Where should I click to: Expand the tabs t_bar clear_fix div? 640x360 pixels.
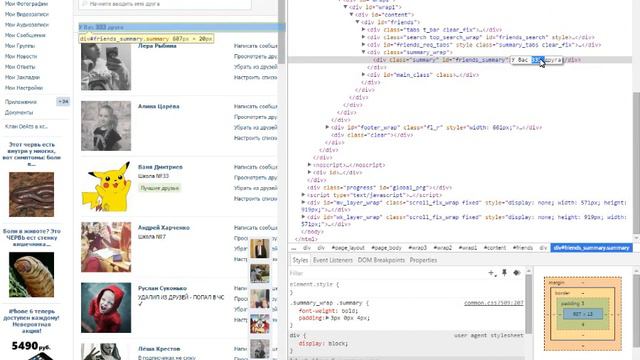pos(363,29)
